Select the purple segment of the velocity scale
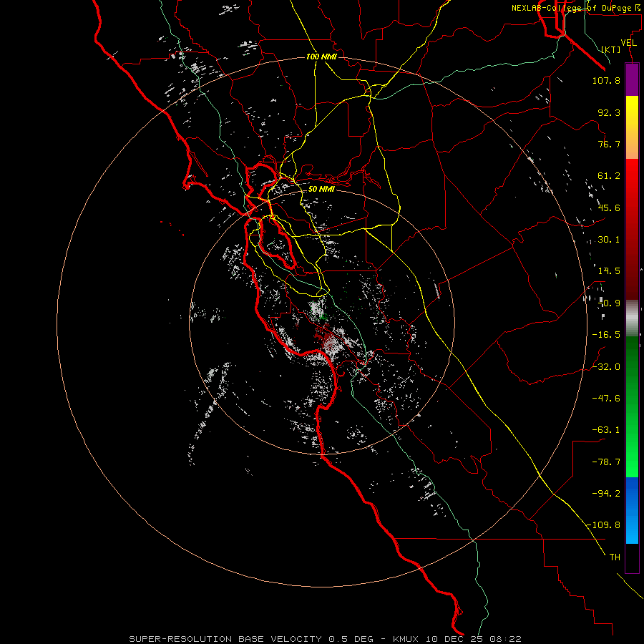 [x=632, y=79]
